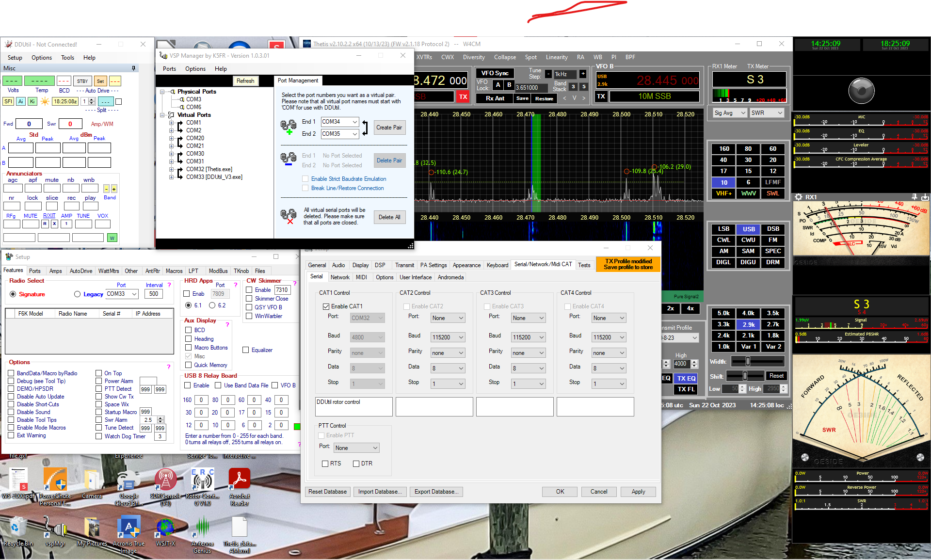The width and height of the screenshot is (931, 560).
Task: Open the Acronis True Image desktop icon
Action: click(128, 534)
